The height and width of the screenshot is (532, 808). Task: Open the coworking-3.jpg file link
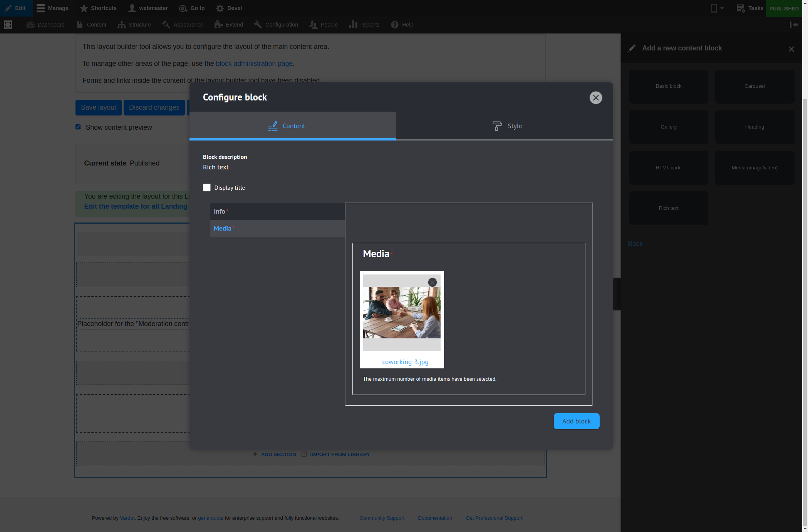(405, 362)
